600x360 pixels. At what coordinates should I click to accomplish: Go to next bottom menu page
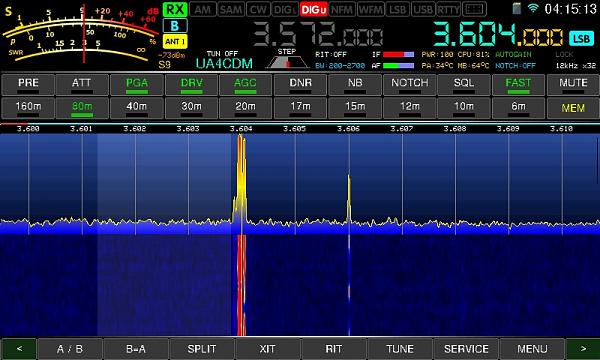583,349
